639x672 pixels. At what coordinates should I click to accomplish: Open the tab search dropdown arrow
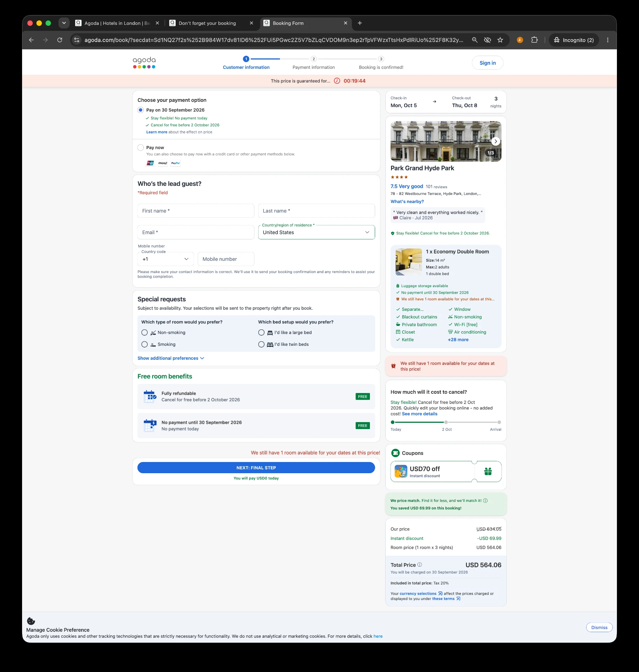[64, 23]
